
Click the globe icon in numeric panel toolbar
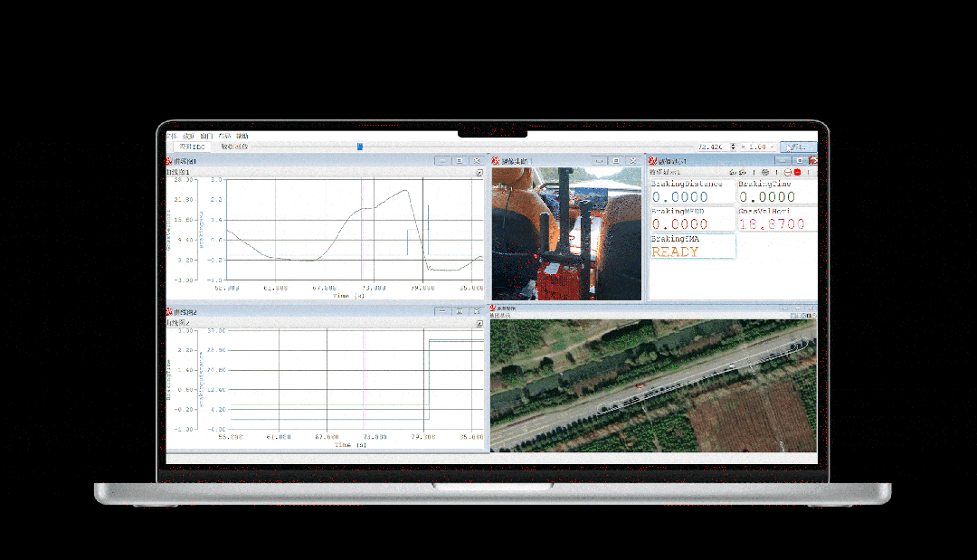765,172
